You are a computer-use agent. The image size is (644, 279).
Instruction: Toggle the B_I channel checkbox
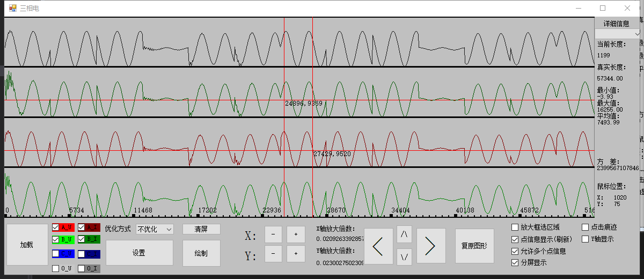[82, 239]
